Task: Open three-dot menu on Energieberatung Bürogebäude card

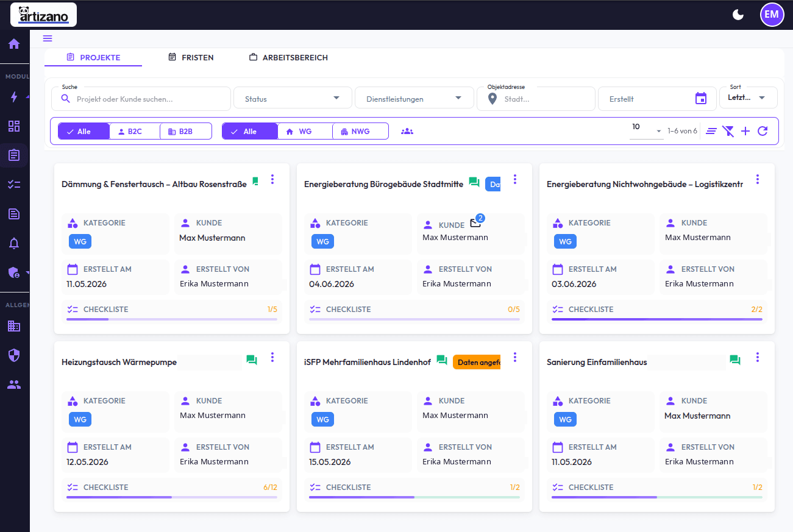Action: 515,179
